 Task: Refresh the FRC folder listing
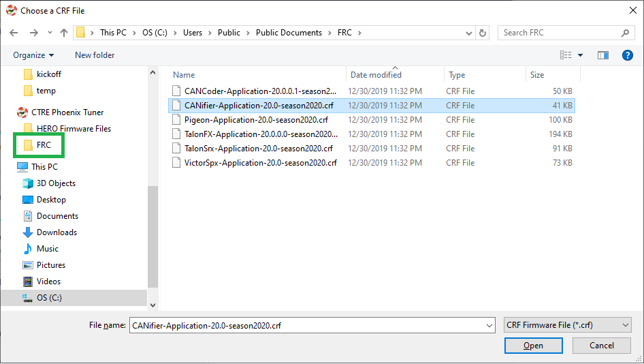coord(483,33)
